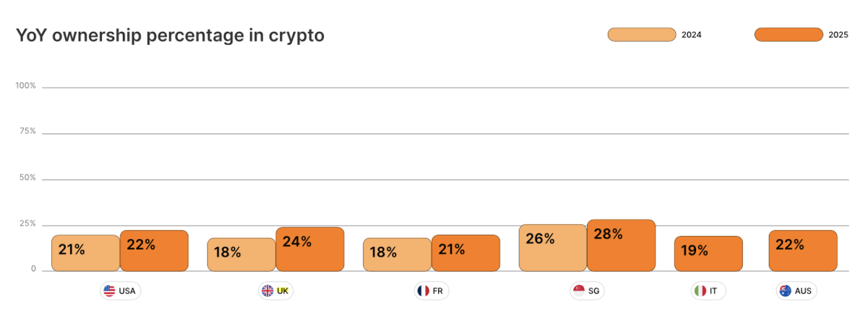Click the UK 2025 bar showing 24%
The image size is (868, 309).
point(310,249)
